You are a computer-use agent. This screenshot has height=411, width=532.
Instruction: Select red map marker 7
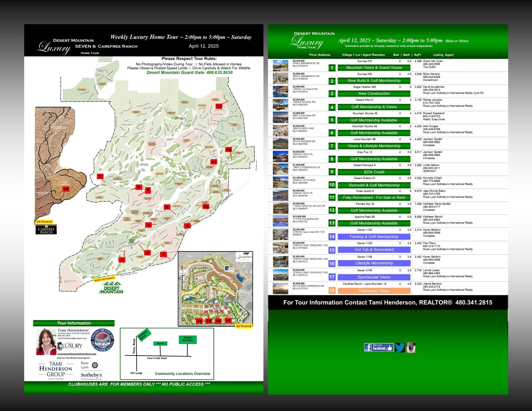[x=100, y=176]
